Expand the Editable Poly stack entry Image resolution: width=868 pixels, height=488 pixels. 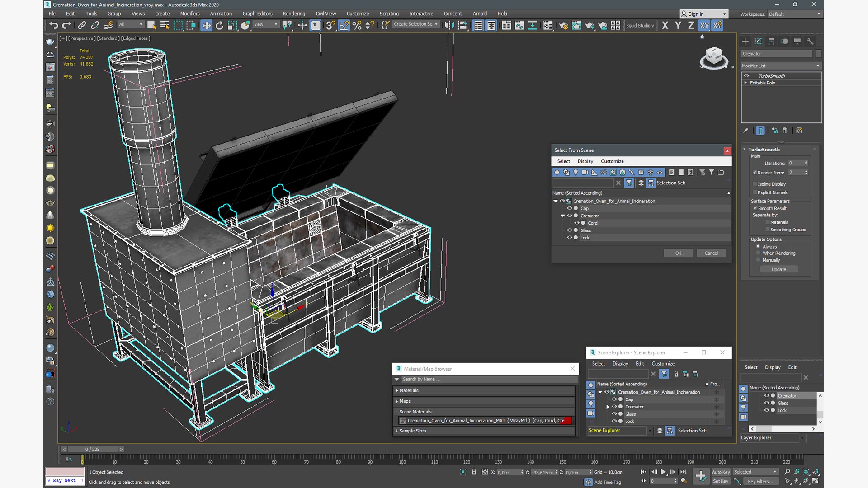(745, 83)
